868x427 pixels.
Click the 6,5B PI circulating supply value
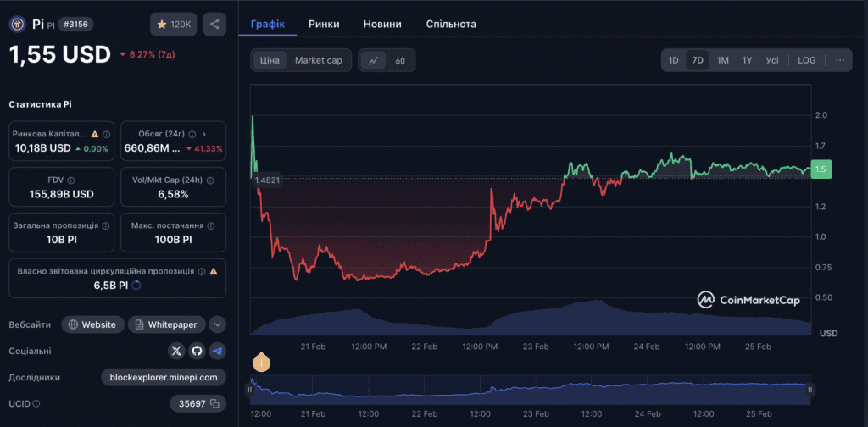(110, 286)
